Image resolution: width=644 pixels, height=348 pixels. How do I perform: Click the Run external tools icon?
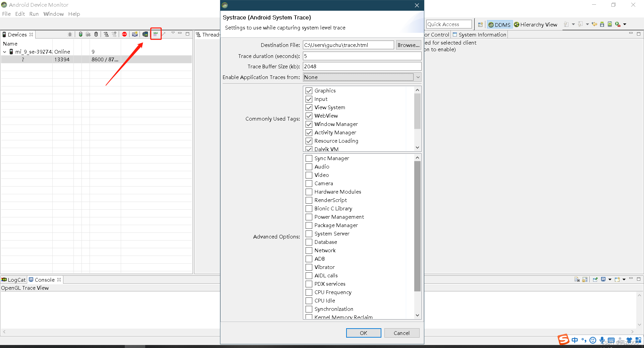point(618,24)
